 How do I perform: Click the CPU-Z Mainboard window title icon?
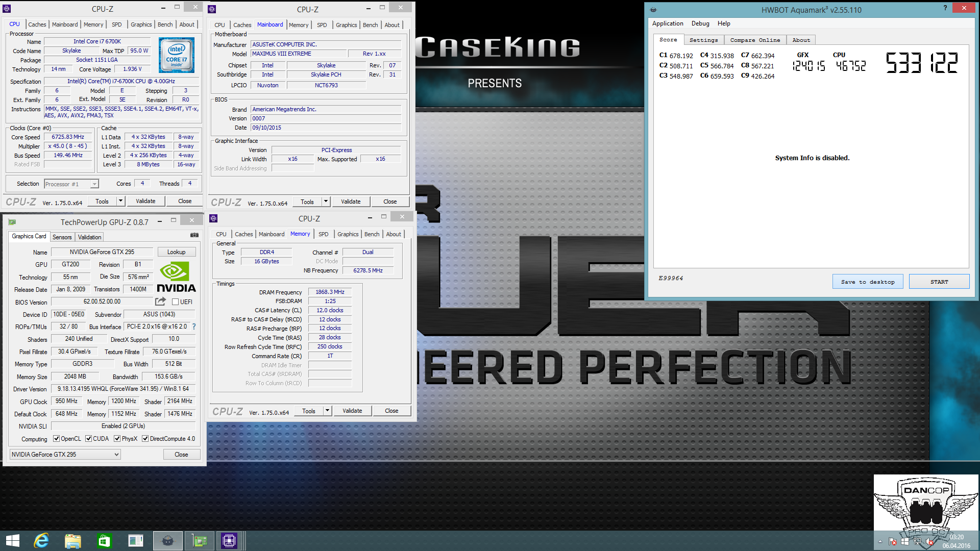pyautogui.click(x=212, y=9)
